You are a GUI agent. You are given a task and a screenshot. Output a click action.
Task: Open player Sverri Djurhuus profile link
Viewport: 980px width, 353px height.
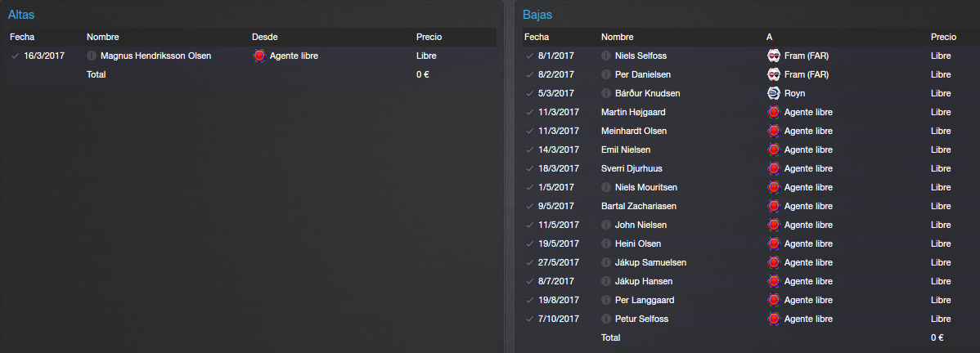point(632,168)
